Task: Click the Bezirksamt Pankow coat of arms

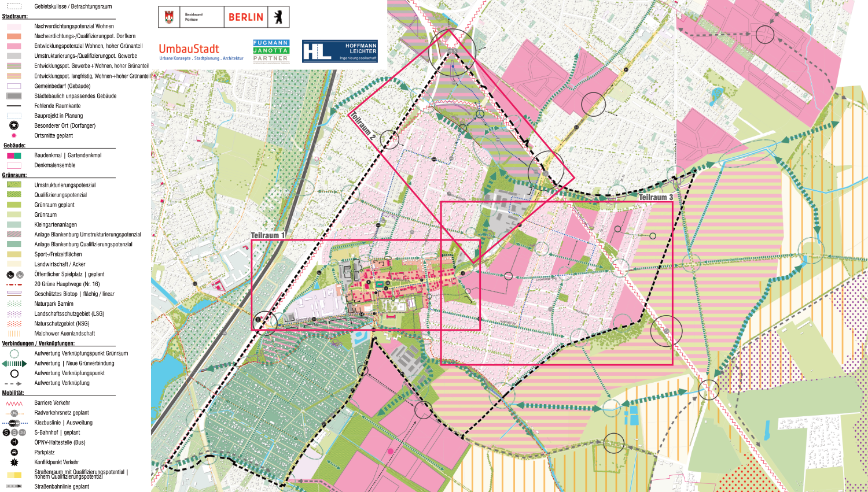Action: 169,17
